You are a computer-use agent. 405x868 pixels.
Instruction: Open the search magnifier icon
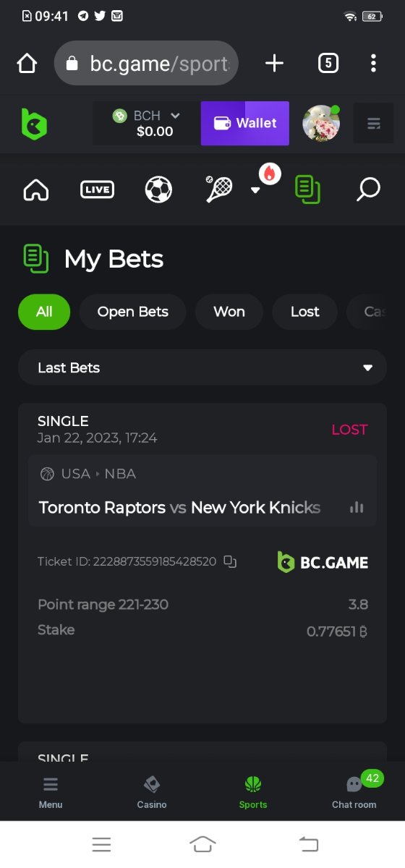368,190
